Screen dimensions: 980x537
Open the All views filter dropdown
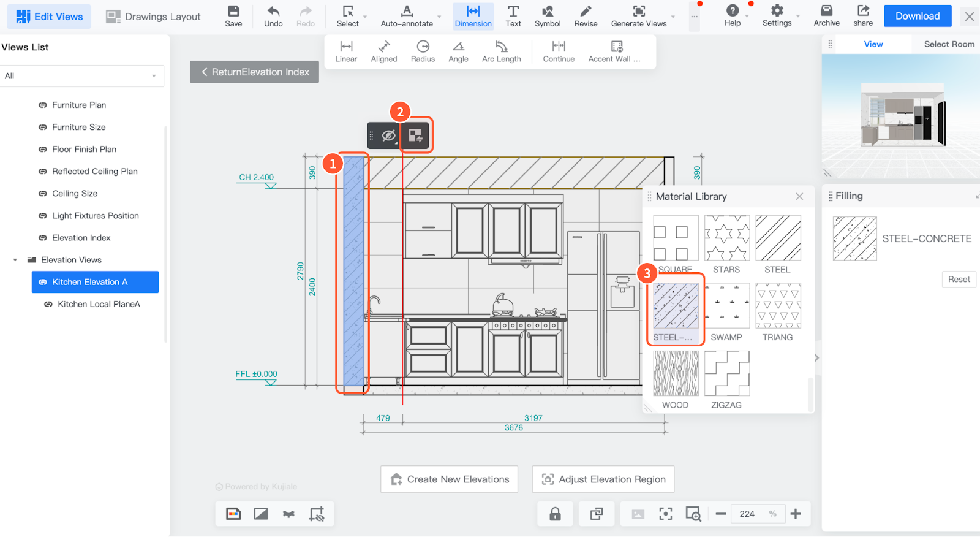(82, 76)
